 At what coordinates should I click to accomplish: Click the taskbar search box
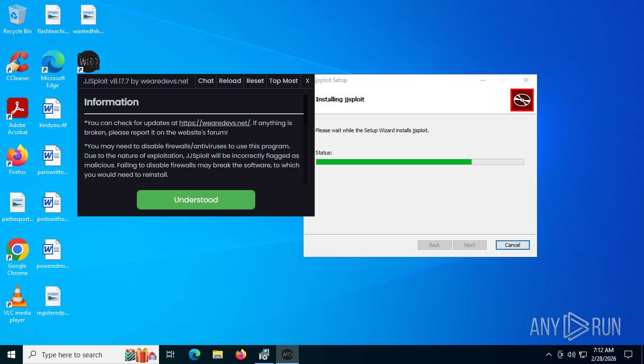pos(91,355)
